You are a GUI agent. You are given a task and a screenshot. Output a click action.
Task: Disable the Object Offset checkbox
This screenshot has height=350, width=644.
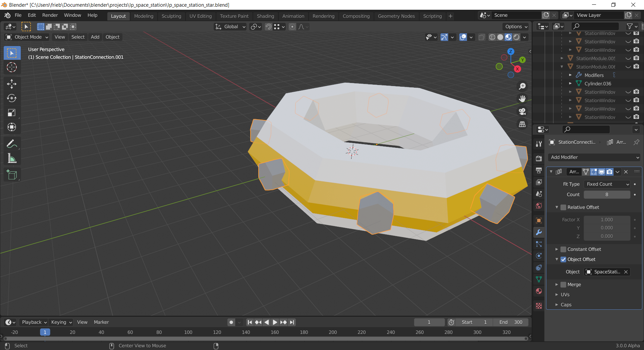pos(563,259)
